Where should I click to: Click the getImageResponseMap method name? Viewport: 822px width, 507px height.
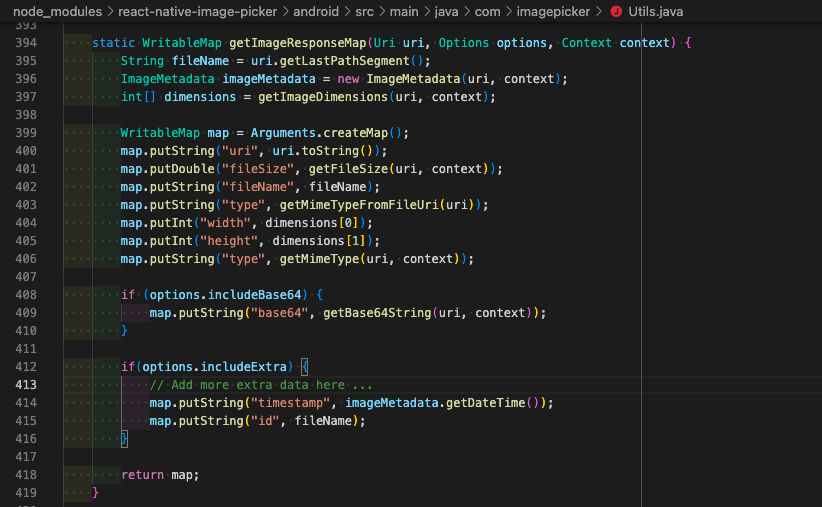[x=297, y=43]
